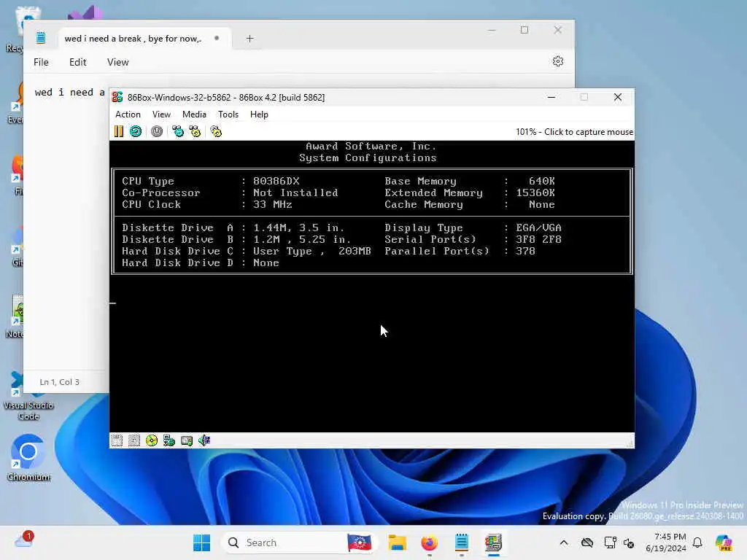
Task: Open the Media menu in 86Box
Action: click(x=194, y=114)
